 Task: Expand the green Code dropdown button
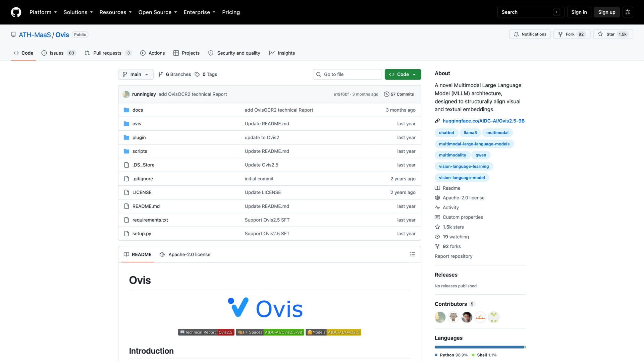click(x=403, y=74)
